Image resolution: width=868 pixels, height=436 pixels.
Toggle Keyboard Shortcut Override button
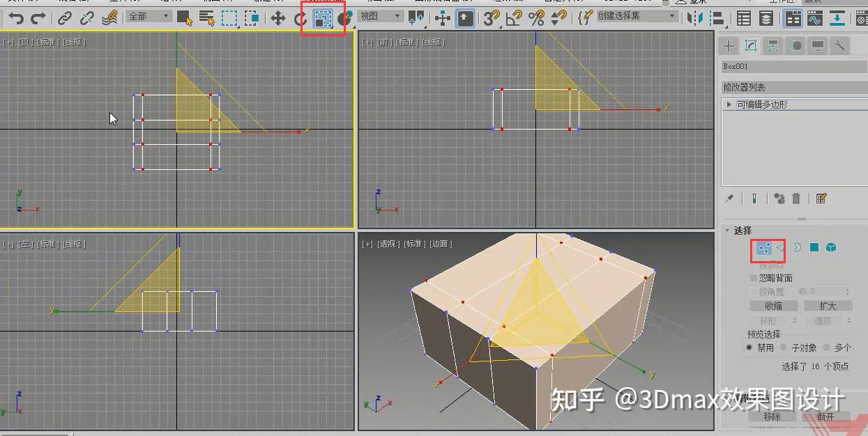coord(466,17)
